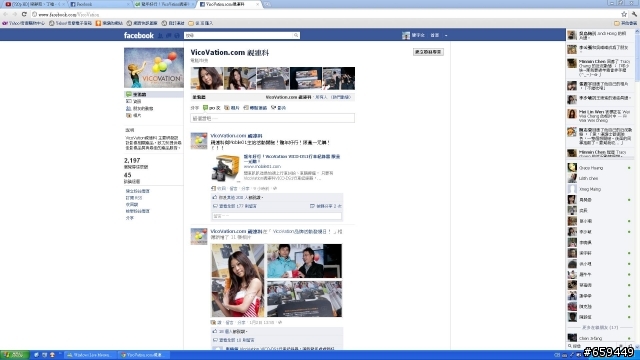
Task: Click the RSS subscribe link in sidebar
Action: point(134,198)
